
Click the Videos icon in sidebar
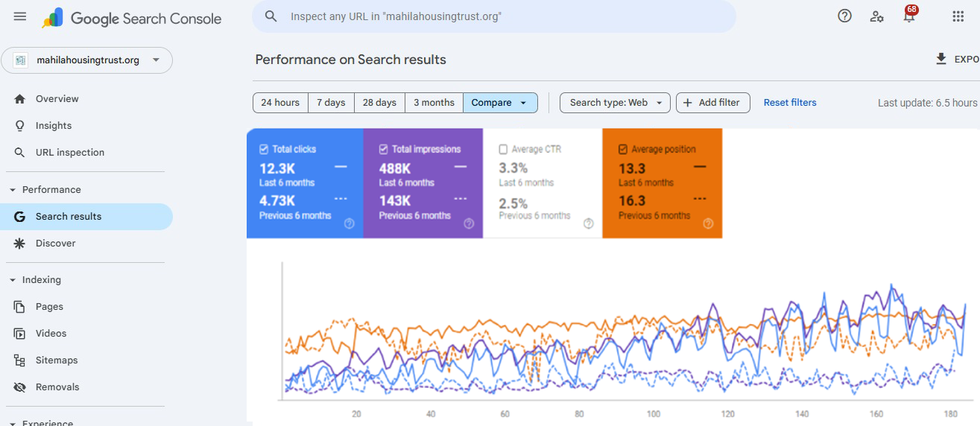pyautogui.click(x=20, y=334)
